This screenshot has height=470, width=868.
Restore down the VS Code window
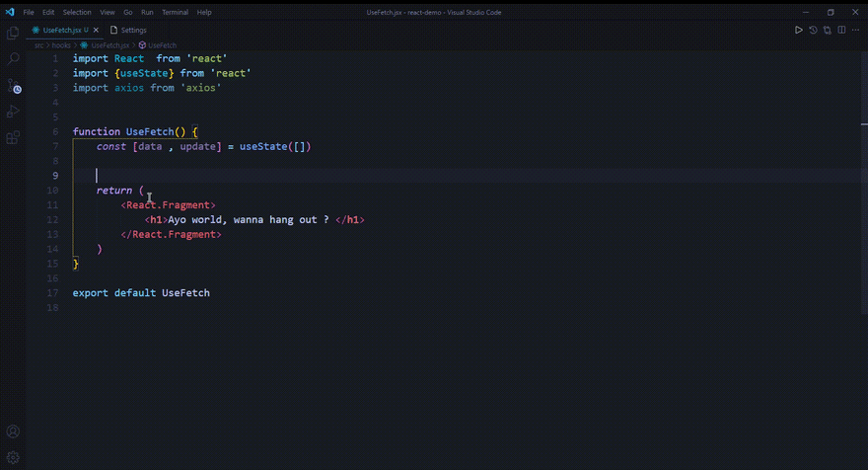pyautogui.click(x=831, y=12)
